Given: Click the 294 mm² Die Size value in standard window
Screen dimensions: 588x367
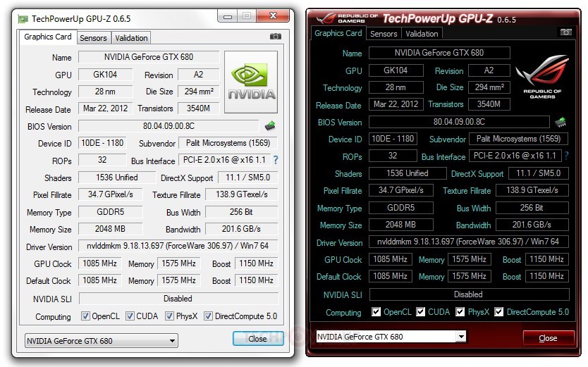Looking at the screenshot, I should point(198,92).
